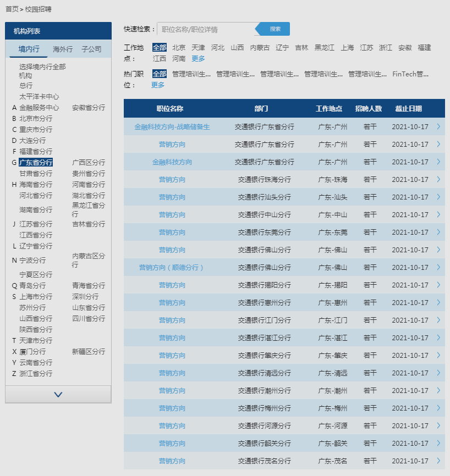Open 校园招聘 breadcrumb link

(x=39, y=9)
